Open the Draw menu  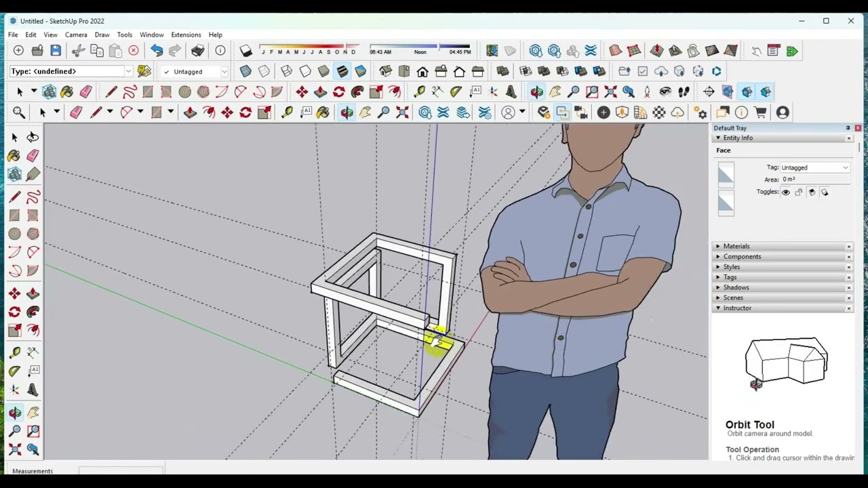102,35
